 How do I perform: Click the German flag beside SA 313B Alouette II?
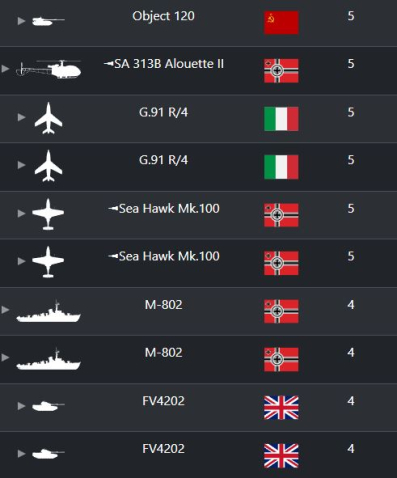[281, 71]
